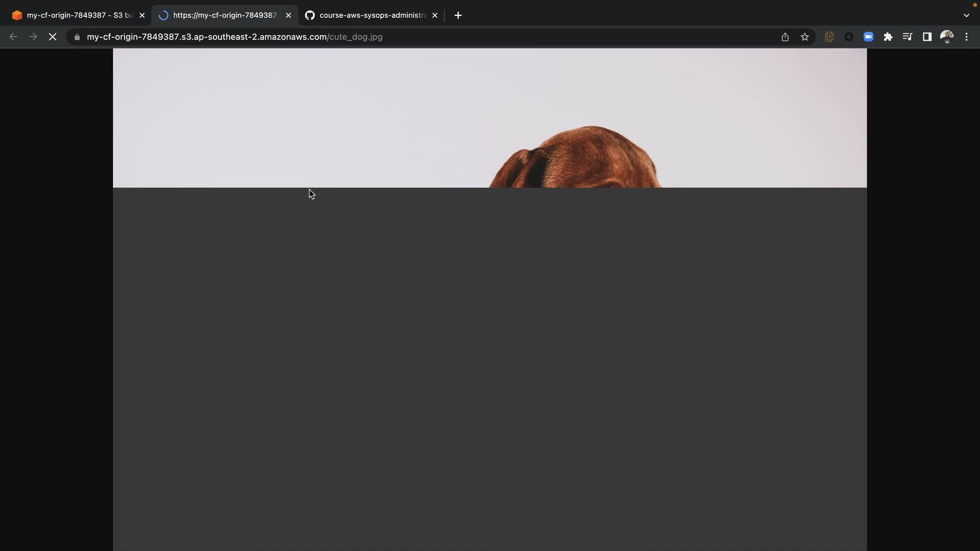Stop loading the page
The width and height of the screenshot is (980, 551).
point(53,37)
